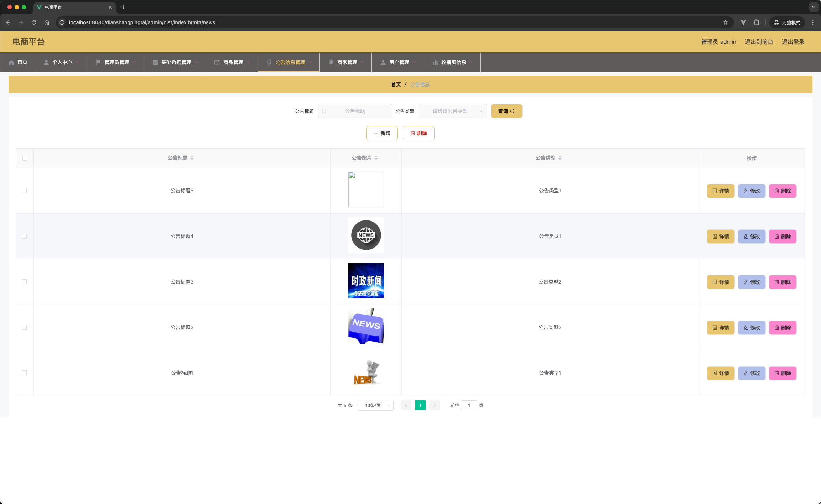Check the box for 公告标题2 row
821x504 pixels.
[24, 327]
